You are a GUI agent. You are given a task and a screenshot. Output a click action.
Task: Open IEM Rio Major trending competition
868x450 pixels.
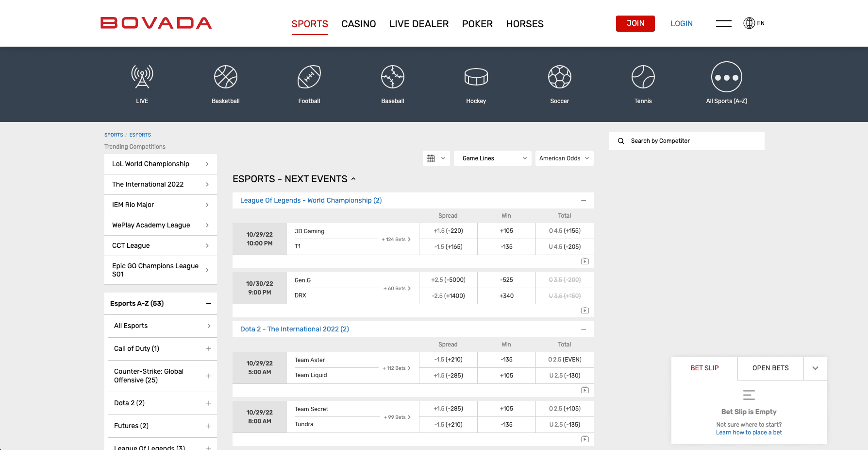tap(161, 205)
